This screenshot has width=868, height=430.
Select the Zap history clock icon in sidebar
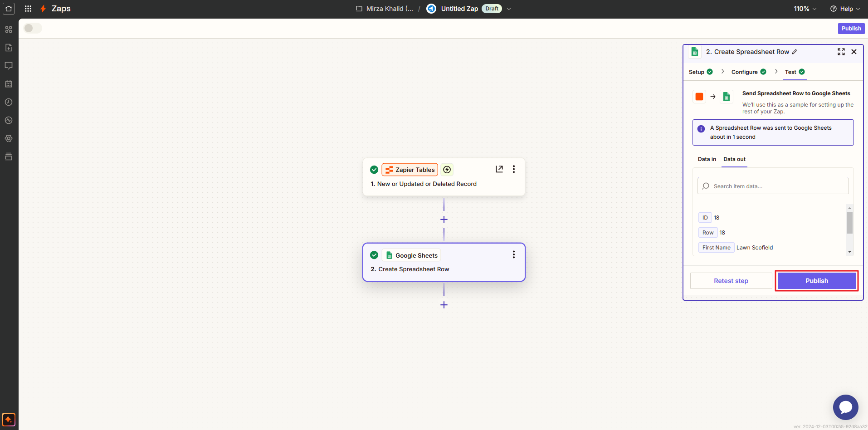click(8, 102)
